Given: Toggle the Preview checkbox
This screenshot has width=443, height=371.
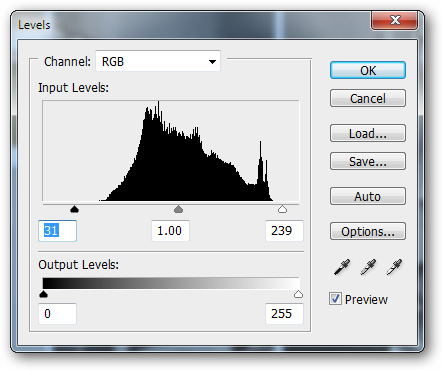Looking at the screenshot, I should point(335,299).
